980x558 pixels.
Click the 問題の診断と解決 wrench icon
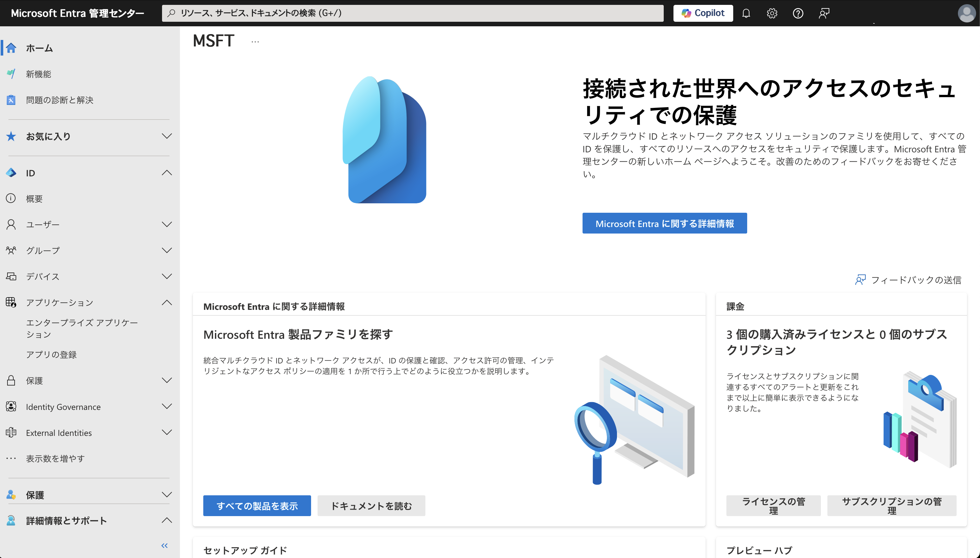pos(11,100)
